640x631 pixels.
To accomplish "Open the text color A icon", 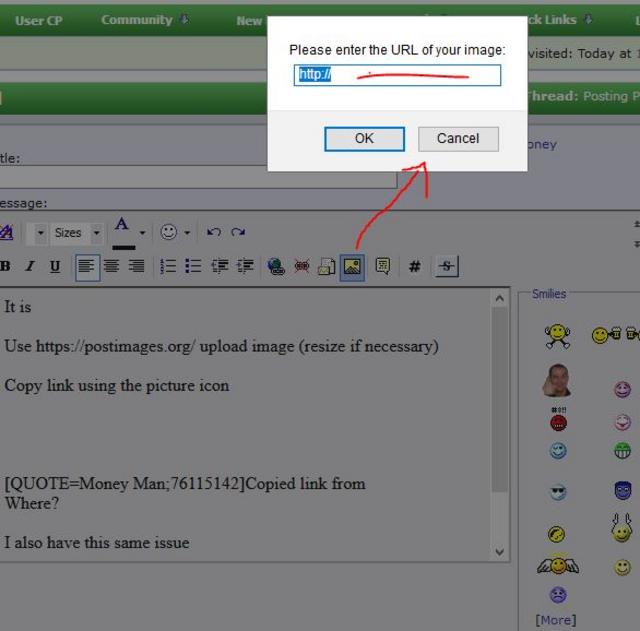I will click(122, 224).
